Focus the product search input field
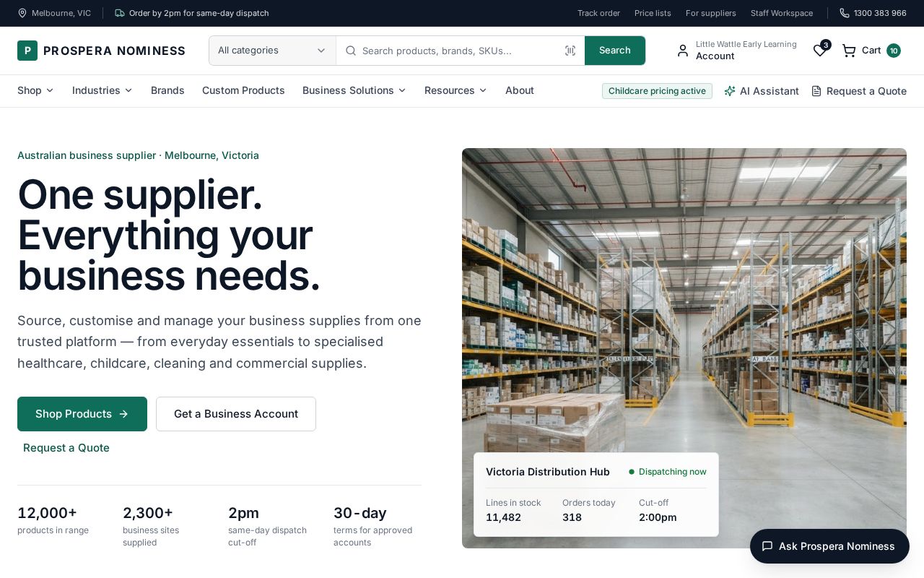This screenshot has width=924, height=578. pos(460,51)
